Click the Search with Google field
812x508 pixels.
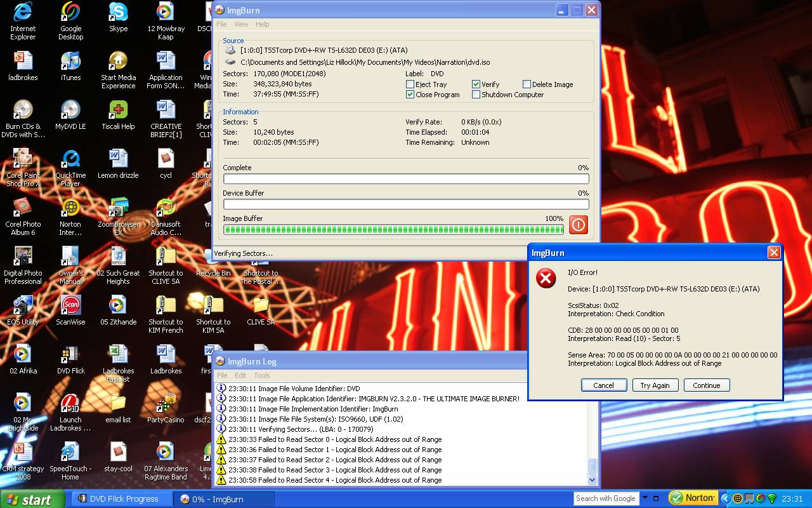pyautogui.click(x=606, y=498)
